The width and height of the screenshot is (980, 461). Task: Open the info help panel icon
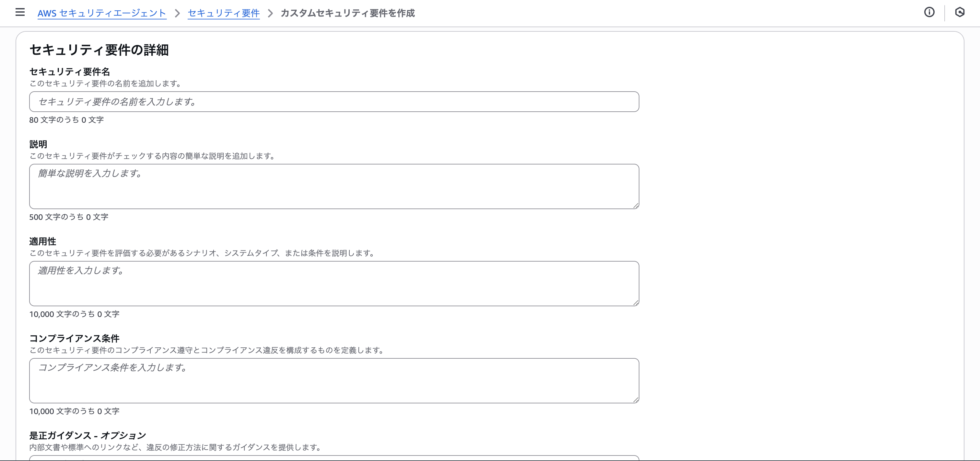point(929,13)
